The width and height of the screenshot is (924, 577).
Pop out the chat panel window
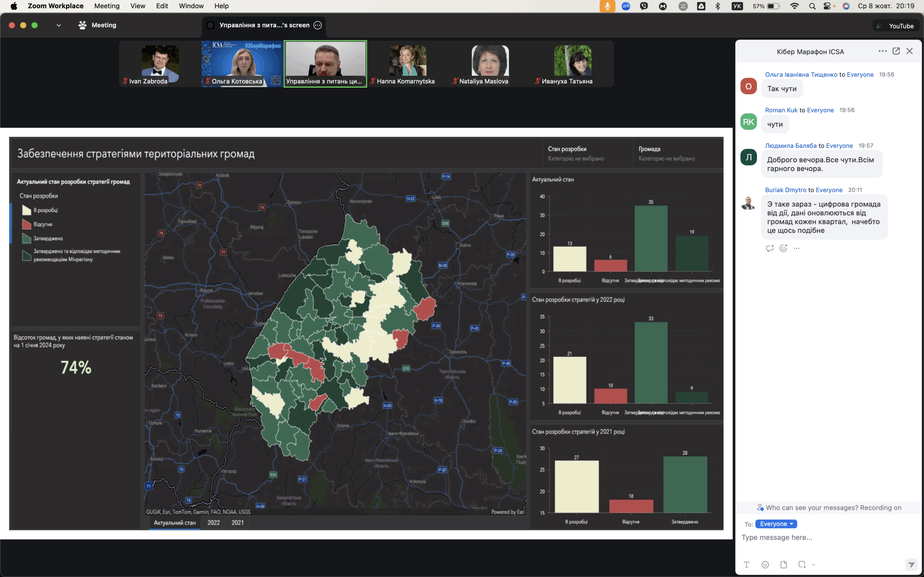[x=896, y=51]
